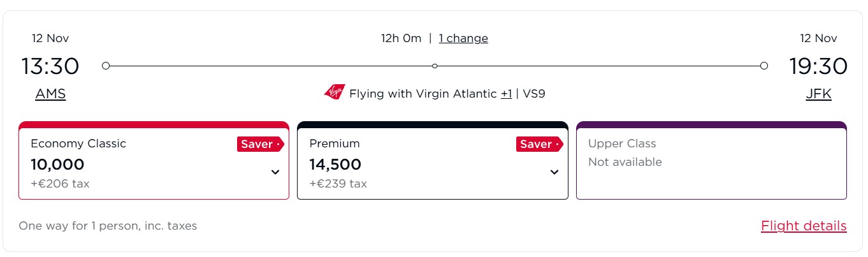Click the departure dot on route line
Image resolution: width=868 pixels, height=257 pixels.
point(106,66)
